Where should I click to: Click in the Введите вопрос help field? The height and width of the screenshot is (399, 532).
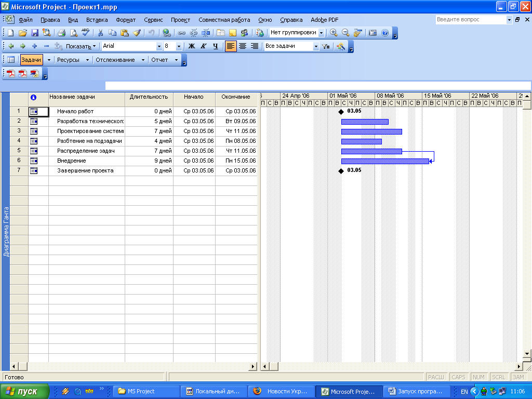[x=471, y=20]
